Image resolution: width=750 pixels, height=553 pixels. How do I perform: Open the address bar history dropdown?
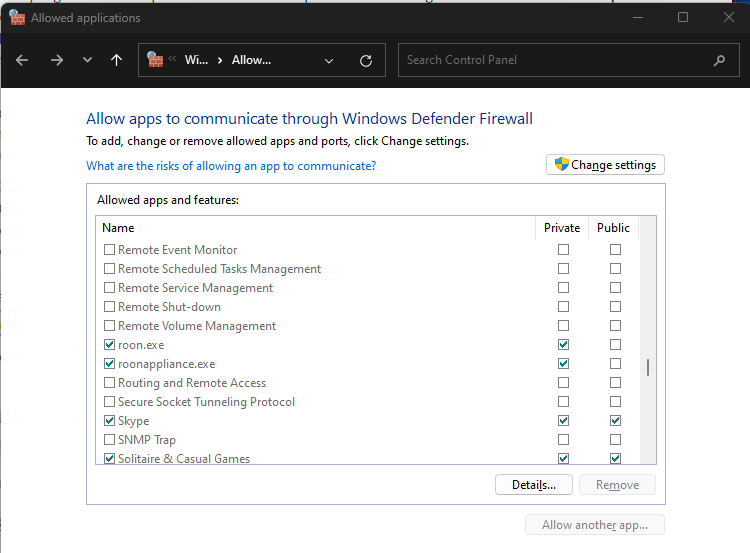[x=329, y=61]
